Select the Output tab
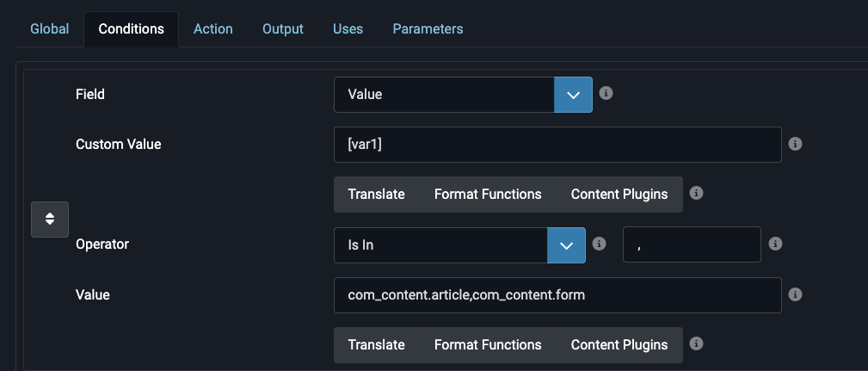 pos(283,28)
